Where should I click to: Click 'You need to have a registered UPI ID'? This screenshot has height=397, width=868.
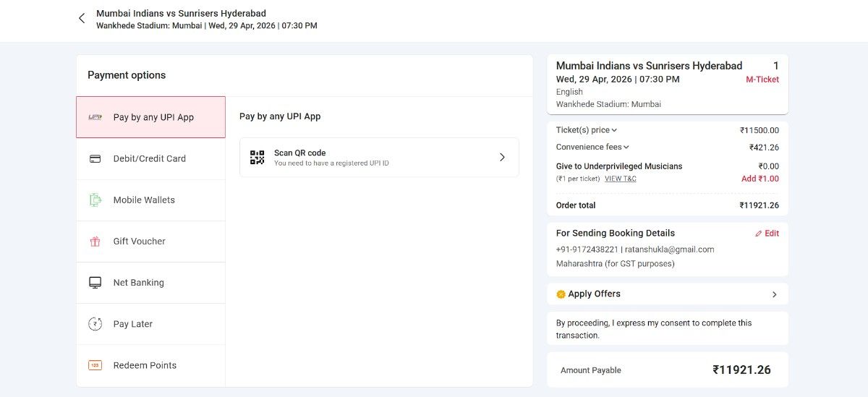331,163
